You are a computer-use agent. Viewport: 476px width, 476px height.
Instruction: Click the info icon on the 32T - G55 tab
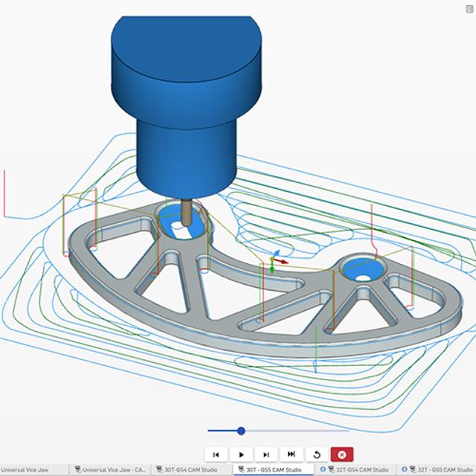pos(404,470)
